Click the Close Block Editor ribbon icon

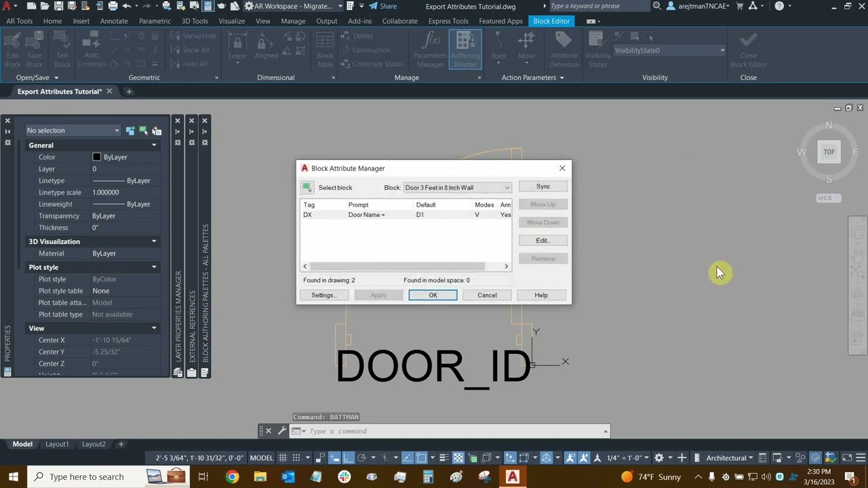click(749, 49)
